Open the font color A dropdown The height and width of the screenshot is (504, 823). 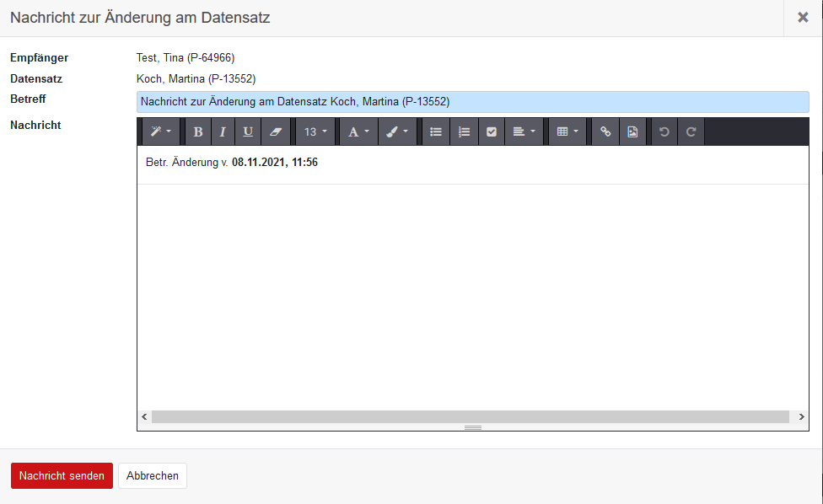[x=358, y=132]
